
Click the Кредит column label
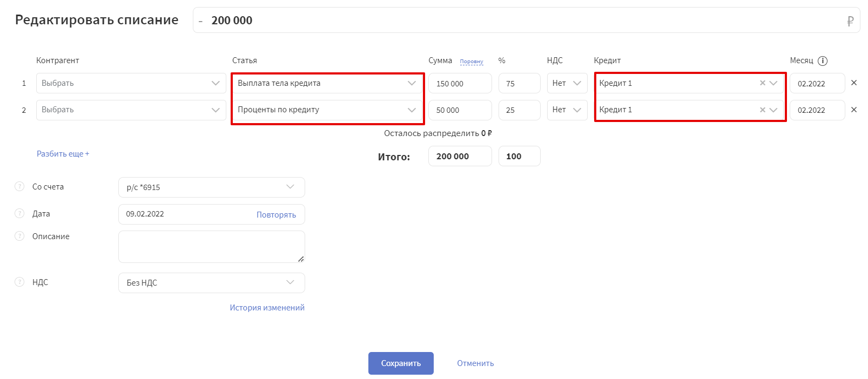607,60
